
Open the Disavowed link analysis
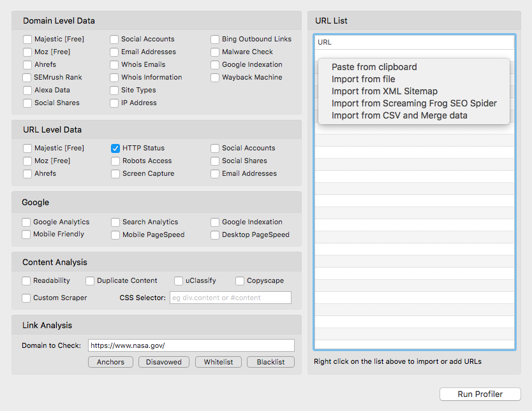(x=163, y=361)
